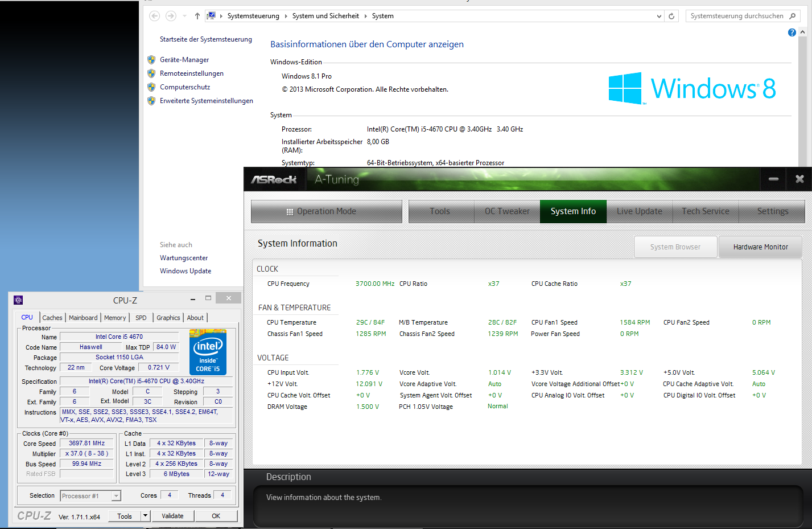Click the System Browser button
Image resolution: width=812 pixels, height=529 pixels.
tap(675, 247)
